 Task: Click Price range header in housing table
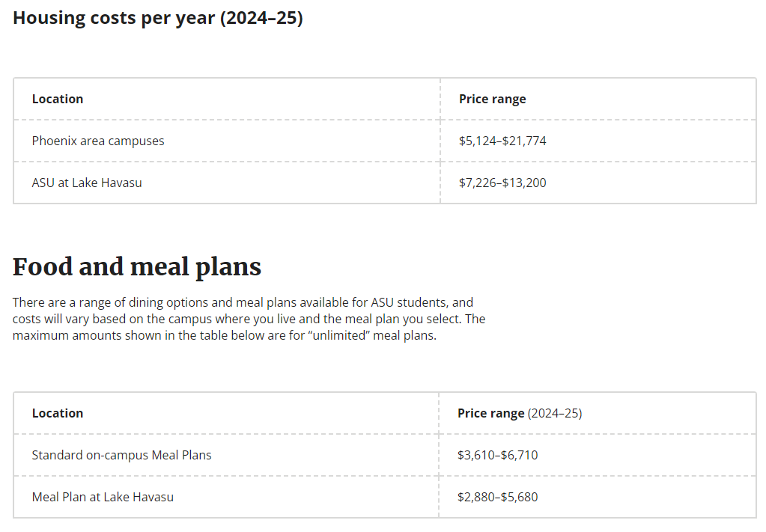pyautogui.click(x=492, y=99)
